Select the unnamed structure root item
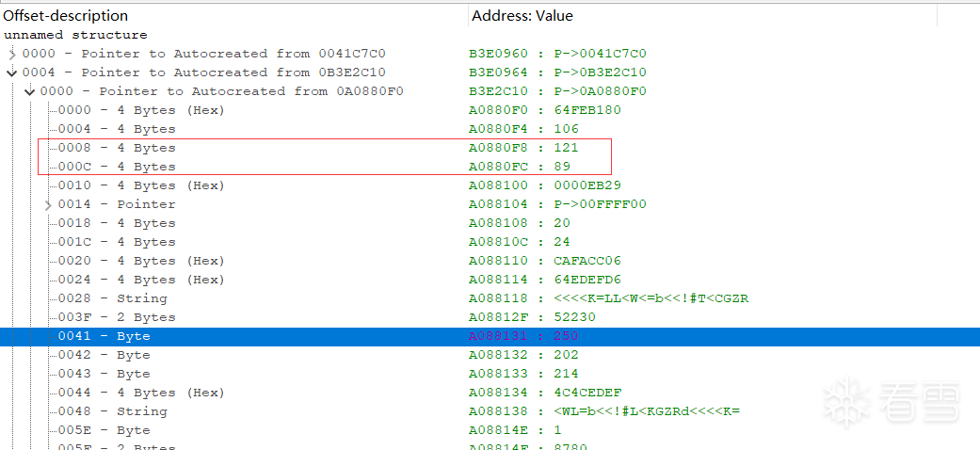 point(75,35)
